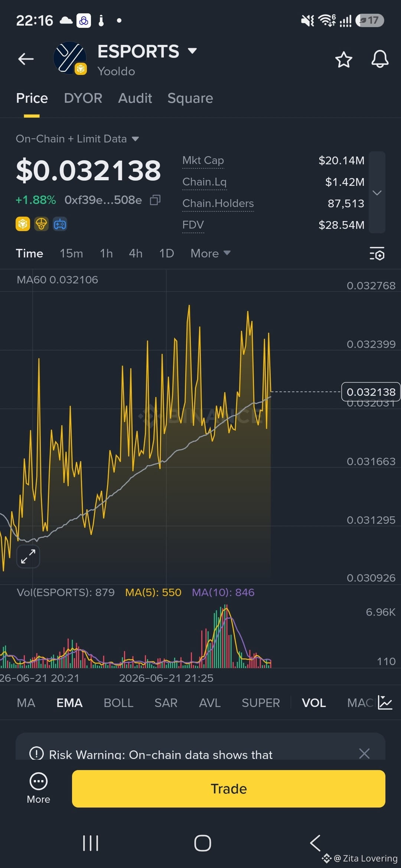Viewport: 401px width, 868px height.
Task: Open indicator chart settings icon
Action: [385, 703]
